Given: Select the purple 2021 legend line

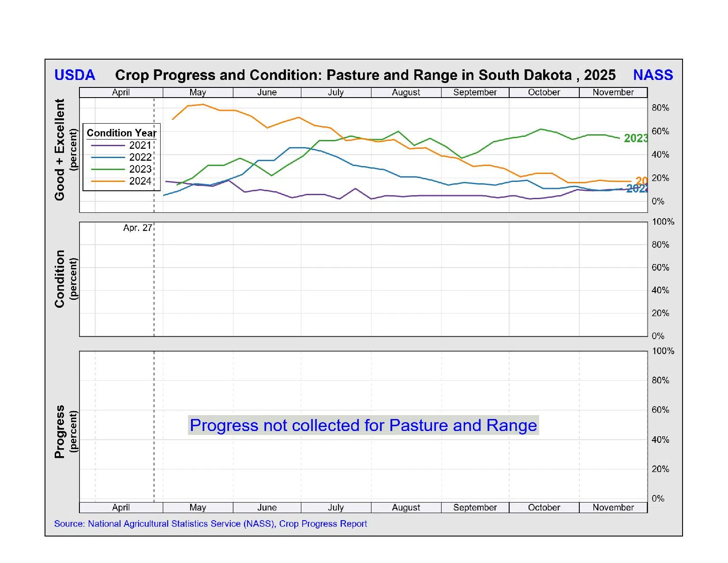Looking at the screenshot, I should pos(108,145).
